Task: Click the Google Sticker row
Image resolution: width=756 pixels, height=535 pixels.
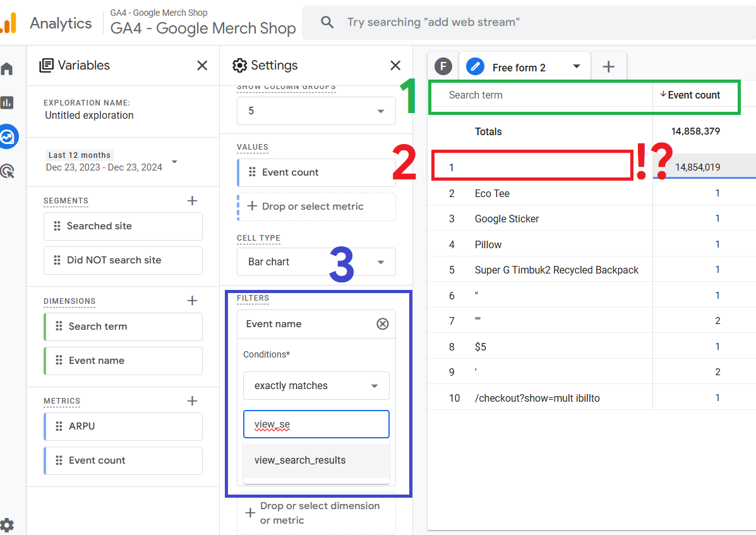Action: [592, 219]
